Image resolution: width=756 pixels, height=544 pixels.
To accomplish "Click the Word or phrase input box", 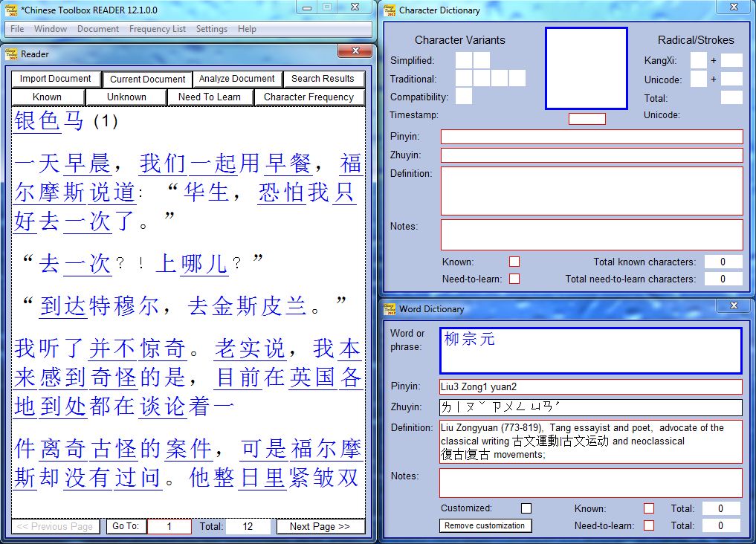I will point(590,351).
